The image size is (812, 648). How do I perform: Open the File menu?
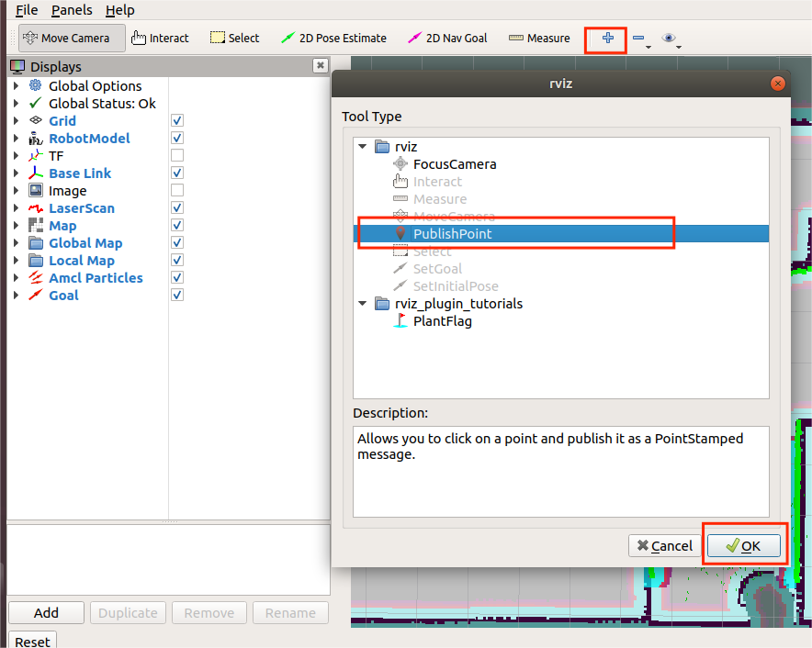tap(27, 10)
